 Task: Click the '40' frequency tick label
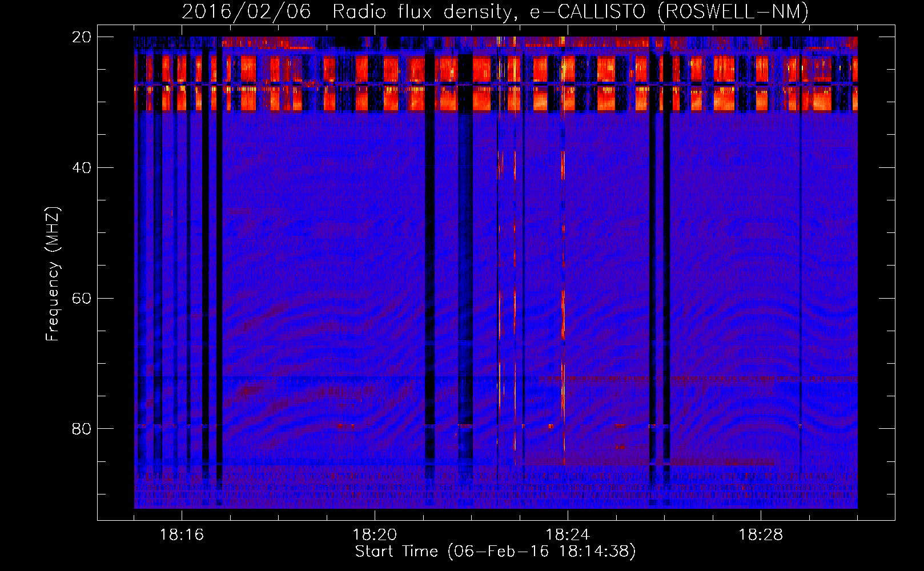82,168
